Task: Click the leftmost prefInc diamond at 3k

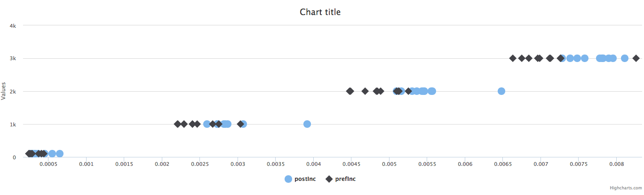Action: pos(513,58)
